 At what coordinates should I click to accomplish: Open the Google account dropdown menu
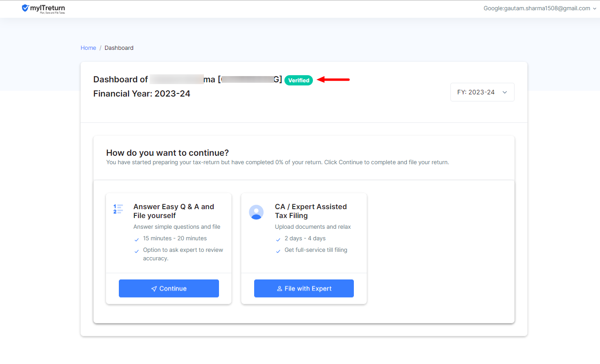[539, 8]
